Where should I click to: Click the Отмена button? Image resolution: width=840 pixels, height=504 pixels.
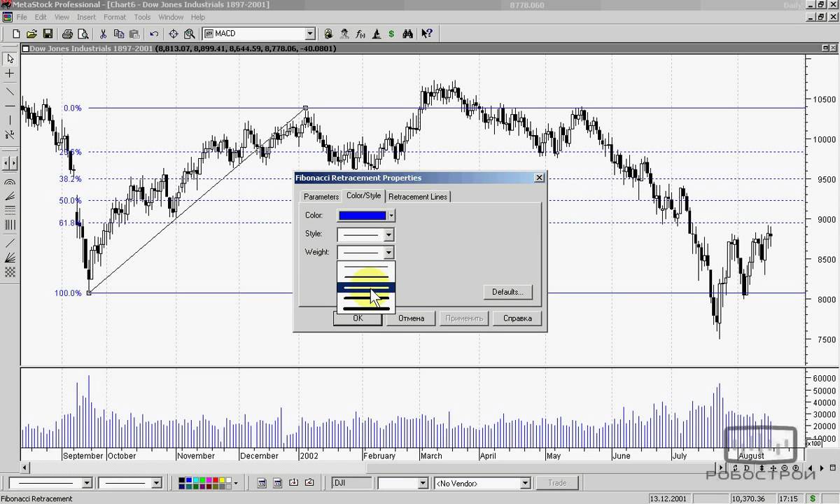pos(411,318)
